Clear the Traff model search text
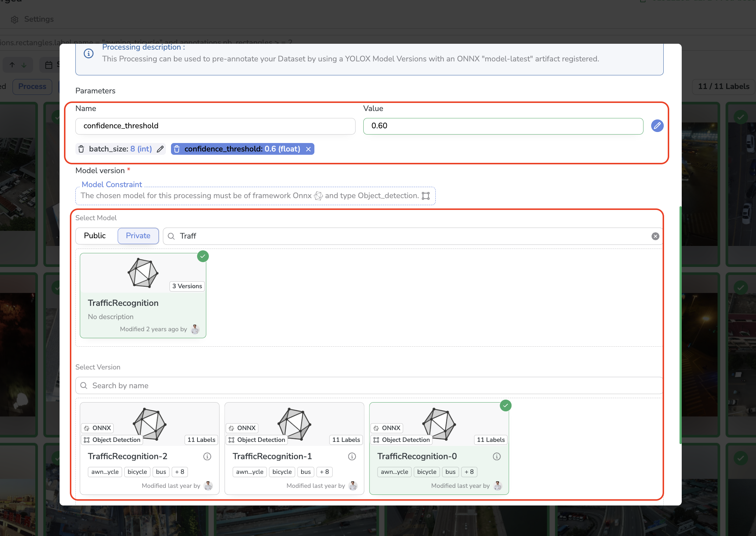 point(655,236)
